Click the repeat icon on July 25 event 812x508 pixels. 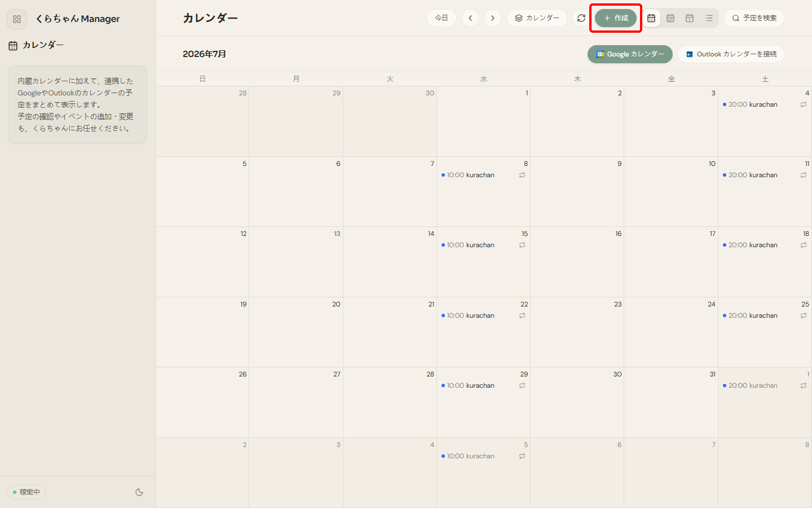pyautogui.click(x=804, y=316)
